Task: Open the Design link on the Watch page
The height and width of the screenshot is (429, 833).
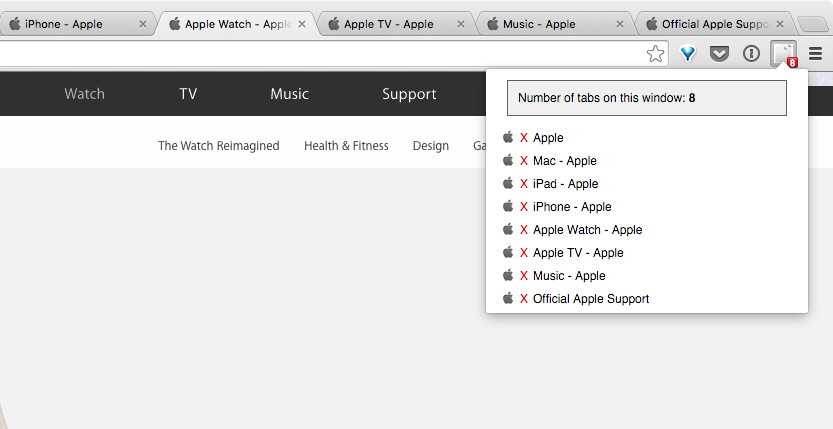Action: click(x=431, y=145)
